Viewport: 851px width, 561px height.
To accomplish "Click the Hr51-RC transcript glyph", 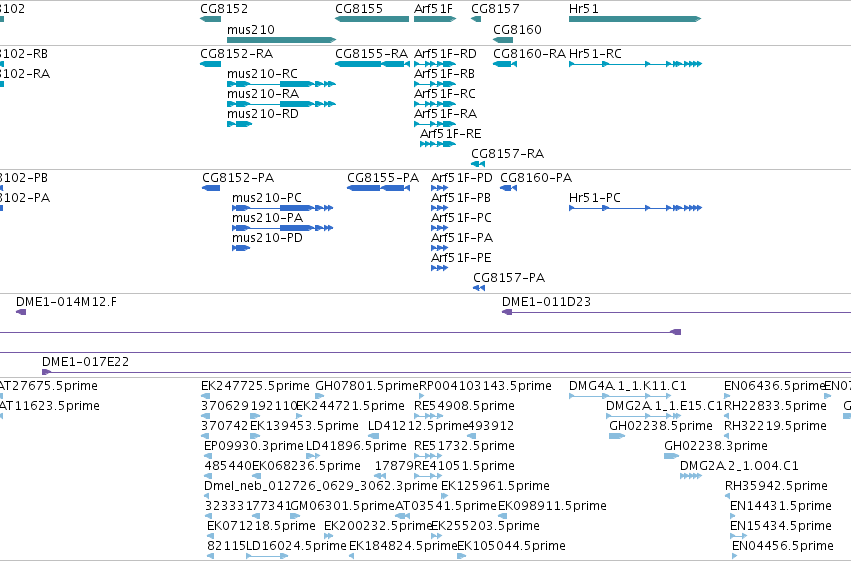I will pos(636,64).
